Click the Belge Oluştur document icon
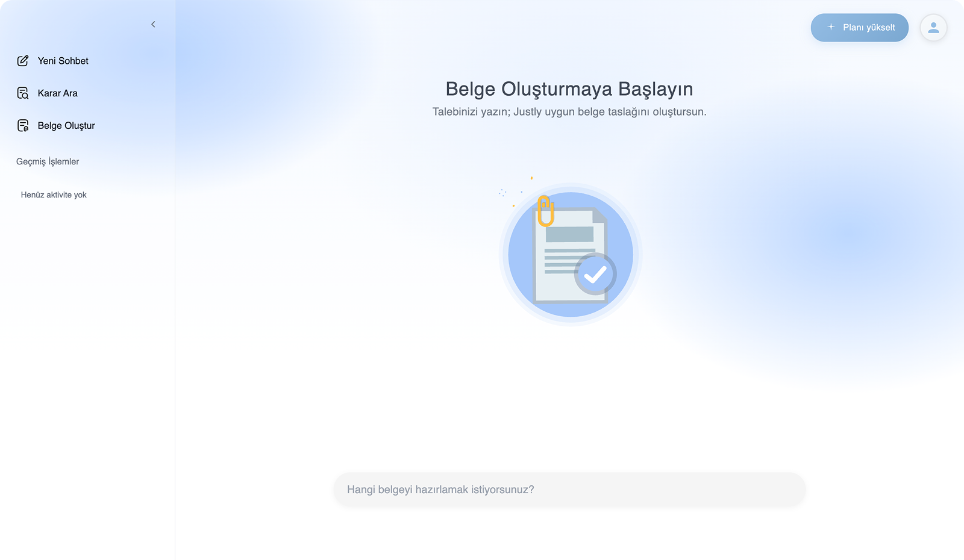Viewport: 964px width, 560px height. pyautogui.click(x=23, y=125)
